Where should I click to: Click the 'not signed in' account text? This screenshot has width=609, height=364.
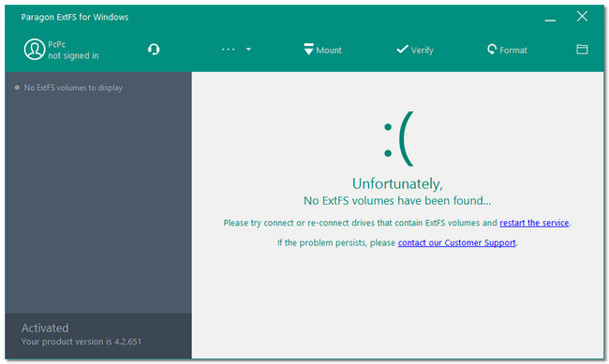pos(73,55)
